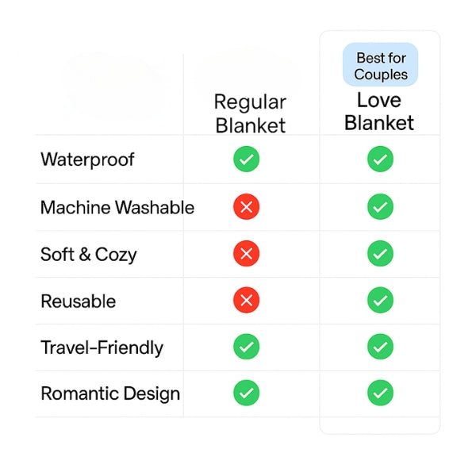Image resolution: width=476 pixels, height=476 pixels.
Task: Click Regular Blanket's green Waterproof checkmark
Action: pos(246,159)
